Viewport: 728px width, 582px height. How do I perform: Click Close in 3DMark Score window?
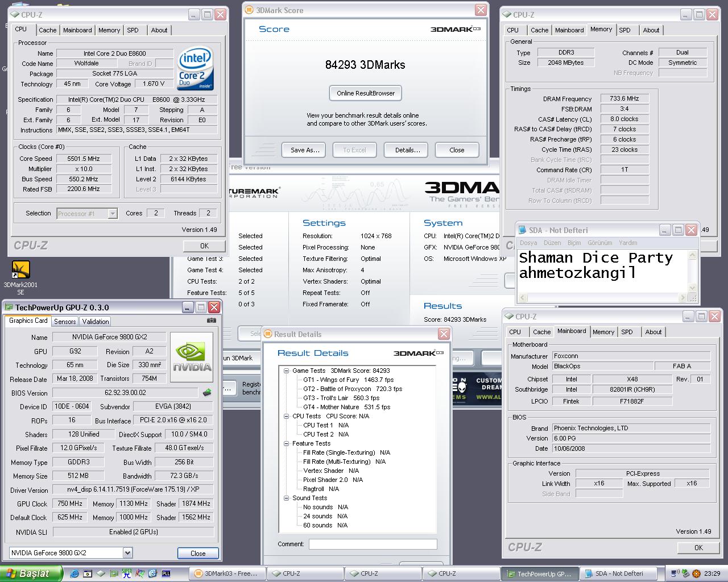pyautogui.click(x=457, y=150)
